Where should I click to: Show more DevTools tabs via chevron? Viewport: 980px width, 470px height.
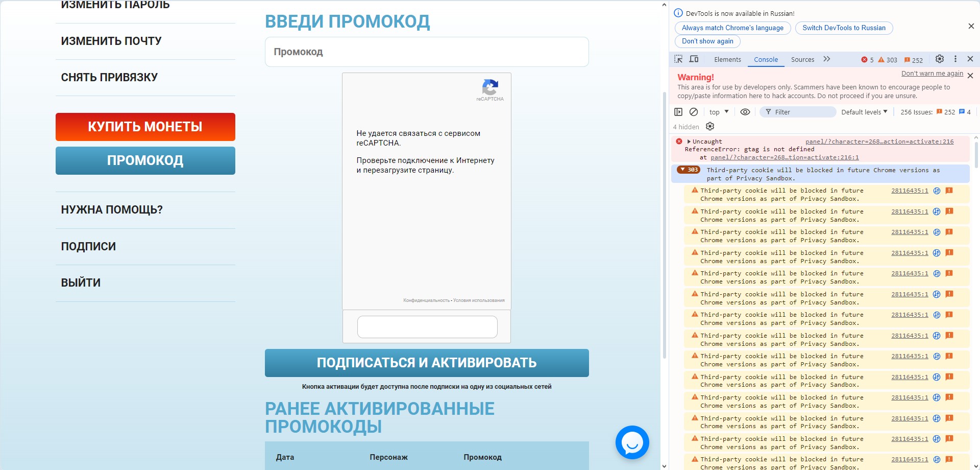[827, 59]
